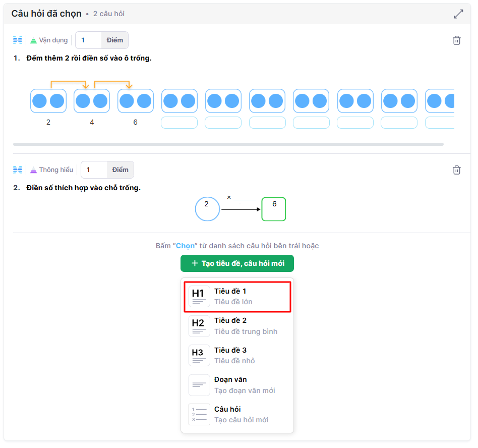Screen dimensions: 478x448
Task: Click the H2 heading icon
Action: pos(199,326)
